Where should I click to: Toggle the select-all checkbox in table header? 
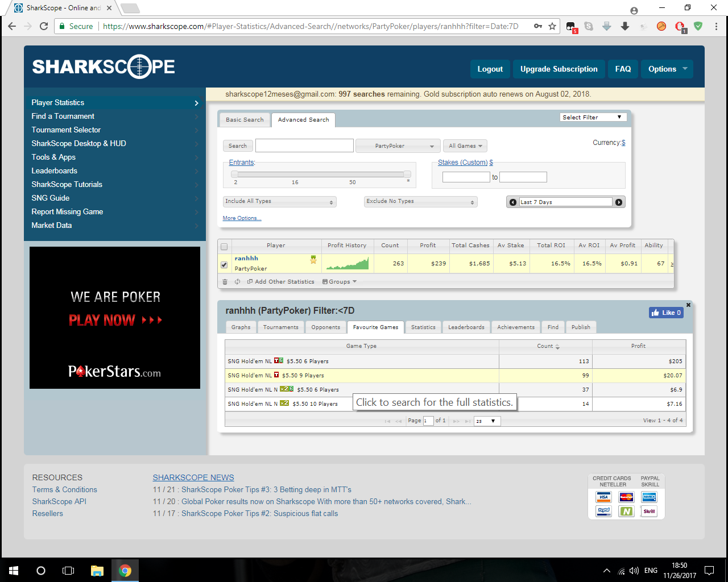(x=224, y=247)
